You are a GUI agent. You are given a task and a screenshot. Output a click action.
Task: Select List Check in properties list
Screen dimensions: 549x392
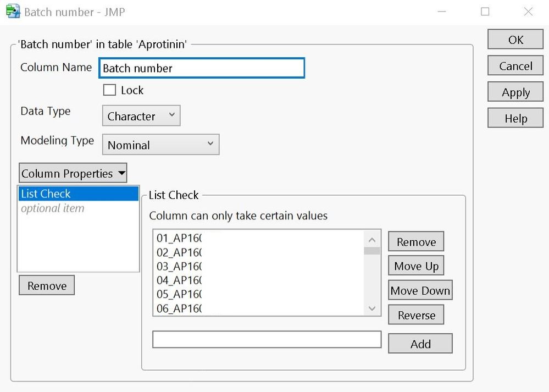point(78,194)
